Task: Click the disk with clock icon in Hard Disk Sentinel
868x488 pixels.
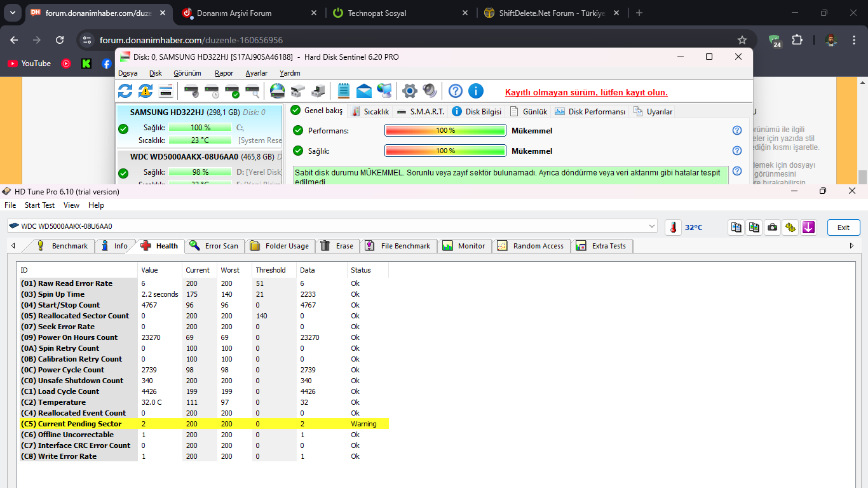Action: (x=212, y=91)
